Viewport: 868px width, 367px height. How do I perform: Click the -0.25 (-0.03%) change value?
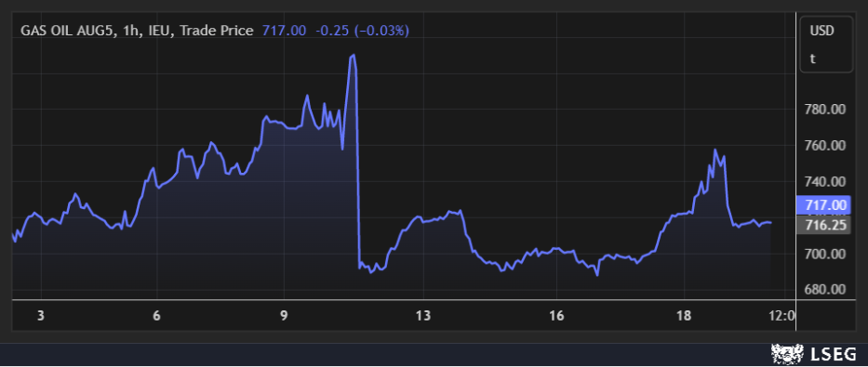(362, 31)
